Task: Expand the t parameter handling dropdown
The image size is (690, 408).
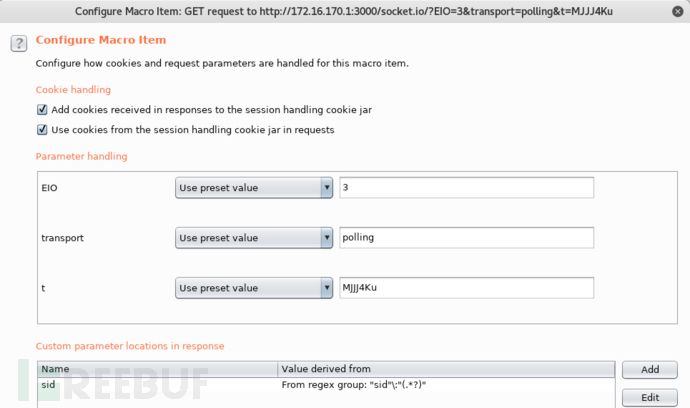Action: tap(254, 288)
